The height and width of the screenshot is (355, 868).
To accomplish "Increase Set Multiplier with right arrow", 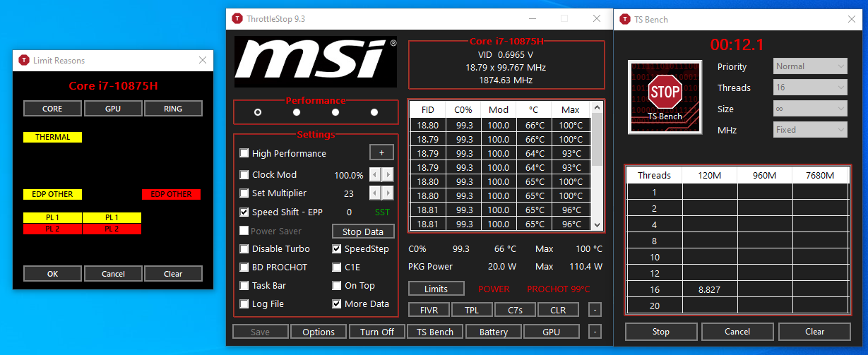I will tap(388, 193).
